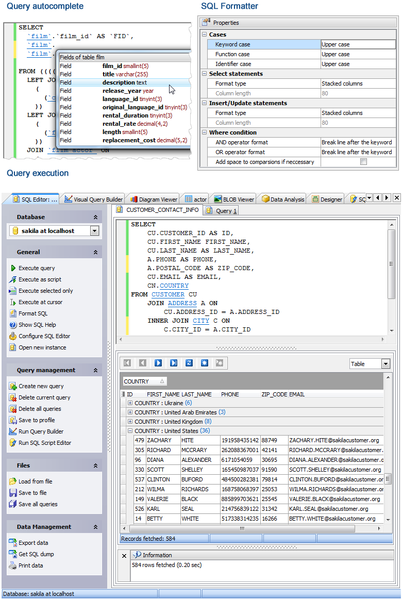
Task: Click the Format SQL icon
Action: tap(13, 313)
